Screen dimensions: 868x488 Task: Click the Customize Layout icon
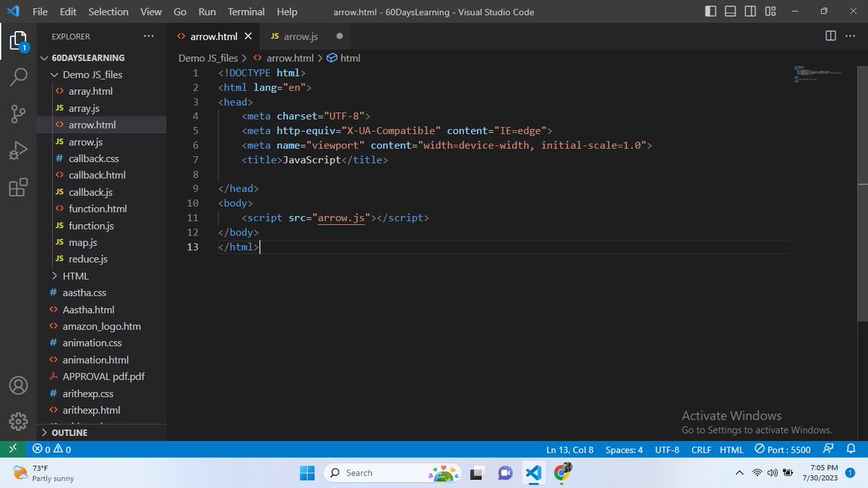pos(770,12)
